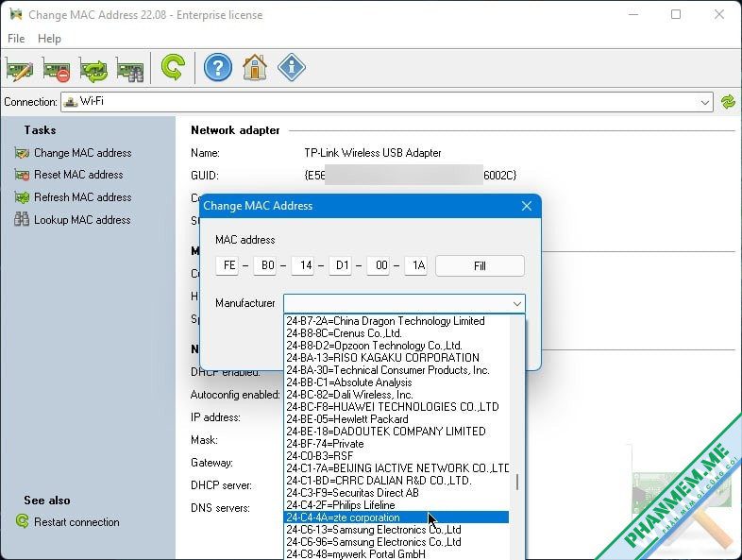The width and height of the screenshot is (742, 560).
Task: Select Lookup MAC address task
Action: pos(73,220)
